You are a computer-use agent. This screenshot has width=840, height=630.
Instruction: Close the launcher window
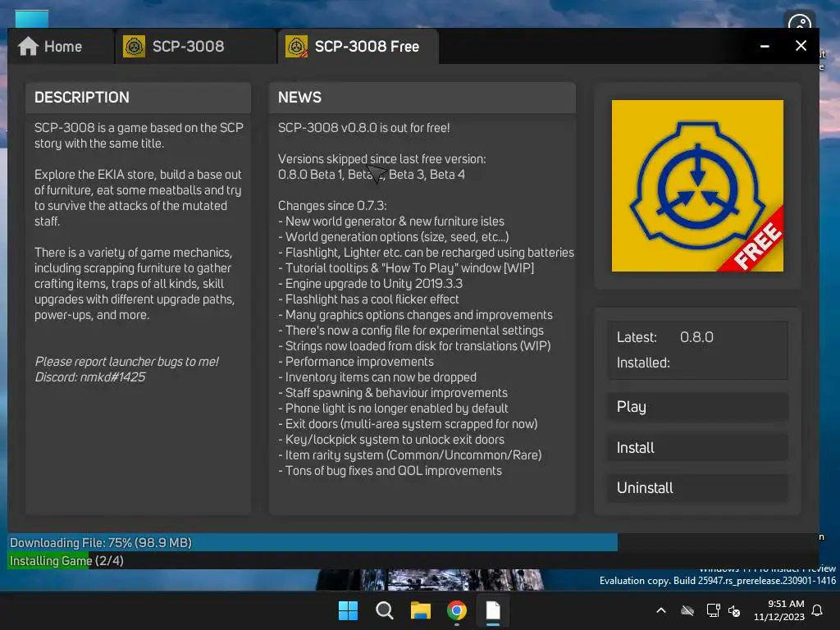tap(801, 46)
